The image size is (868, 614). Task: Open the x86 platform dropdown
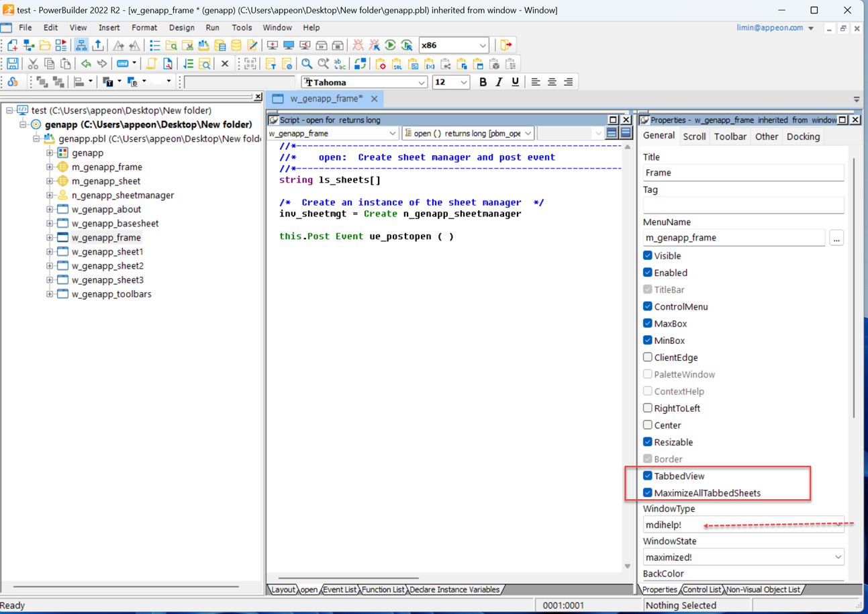click(482, 46)
